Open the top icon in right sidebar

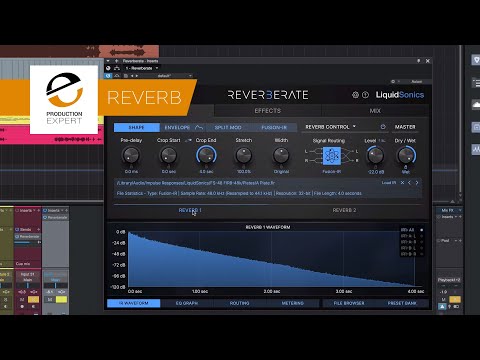click(x=476, y=60)
